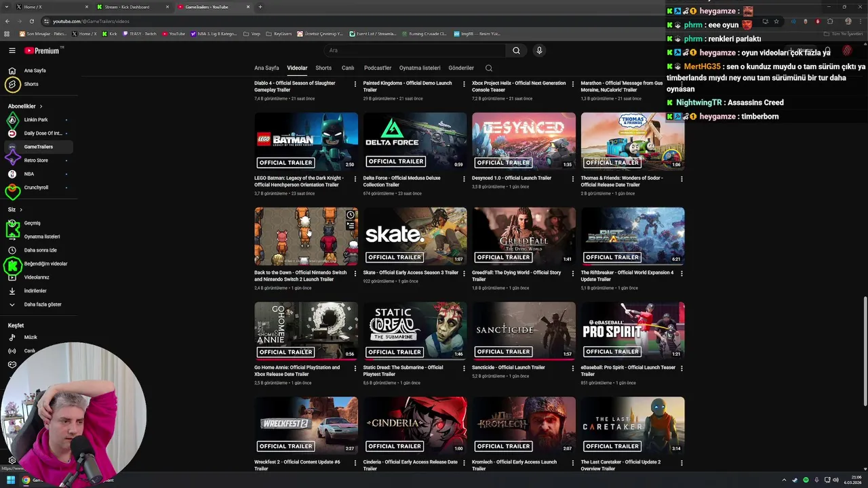Select the Videolar channel tab

[x=297, y=68]
